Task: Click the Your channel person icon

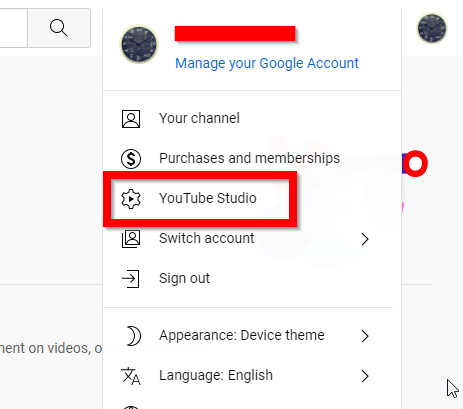Action: tap(131, 119)
